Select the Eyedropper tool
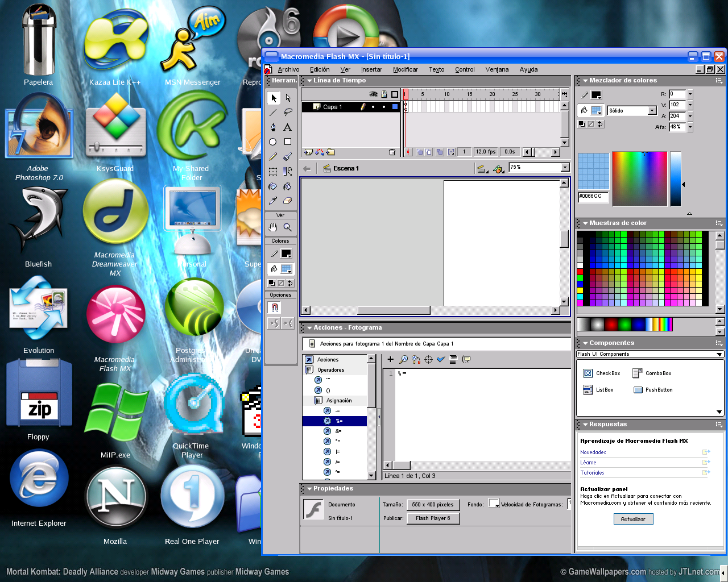The image size is (728, 582). (274, 201)
